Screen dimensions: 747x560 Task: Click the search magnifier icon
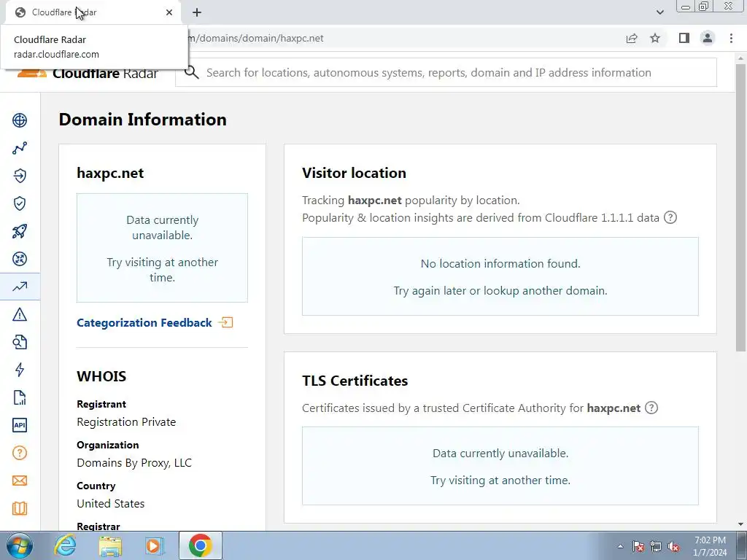(192, 72)
